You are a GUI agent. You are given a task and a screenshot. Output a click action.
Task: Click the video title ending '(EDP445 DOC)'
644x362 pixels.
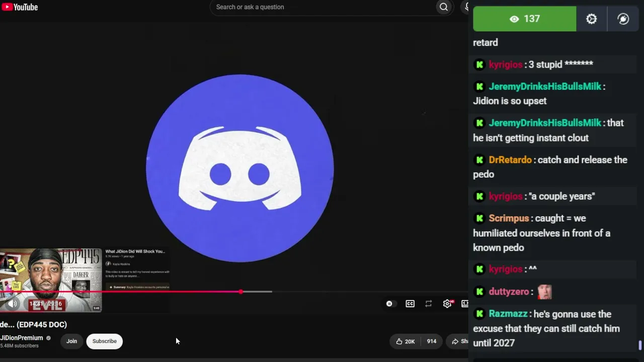(x=33, y=325)
